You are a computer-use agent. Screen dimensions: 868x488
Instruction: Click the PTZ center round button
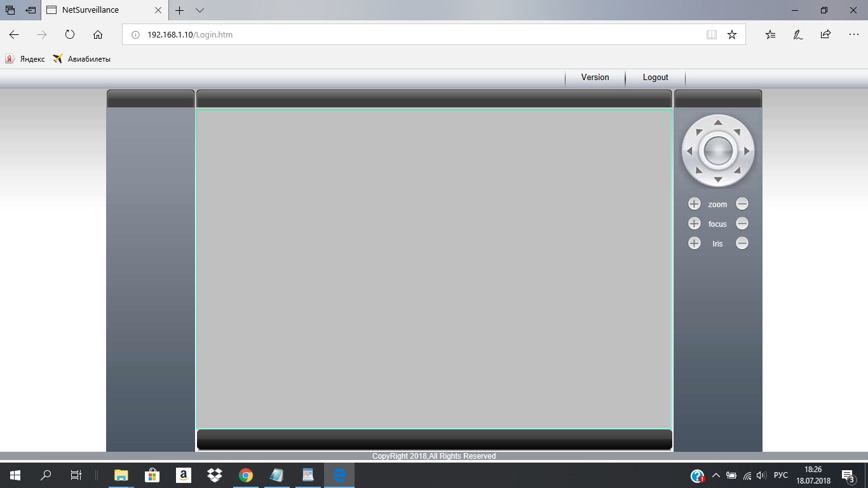tap(718, 151)
